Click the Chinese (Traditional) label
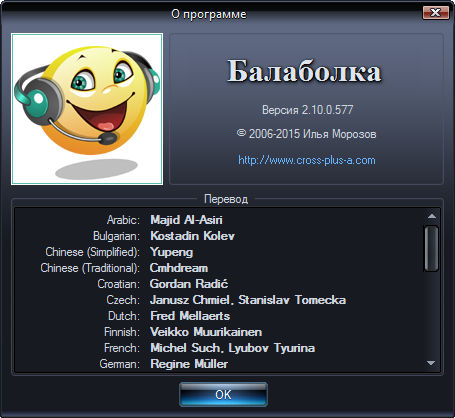The image size is (455, 418). [90, 268]
